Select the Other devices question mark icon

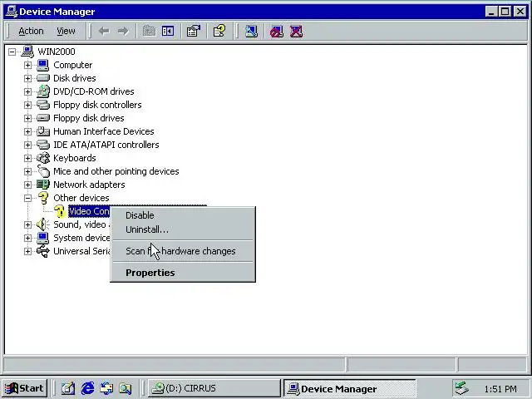click(43, 198)
